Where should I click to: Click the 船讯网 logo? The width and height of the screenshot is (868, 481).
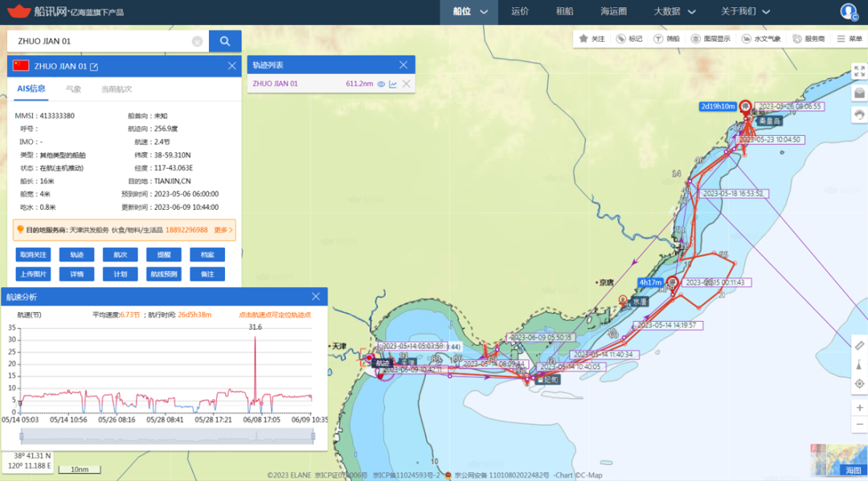[65, 11]
